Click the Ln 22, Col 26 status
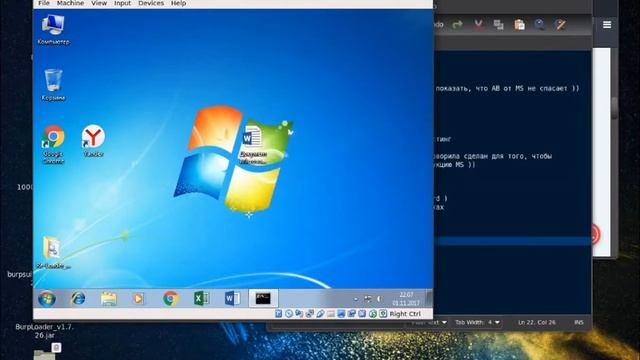The height and width of the screenshot is (360, 640). click(x=537, y=322)
